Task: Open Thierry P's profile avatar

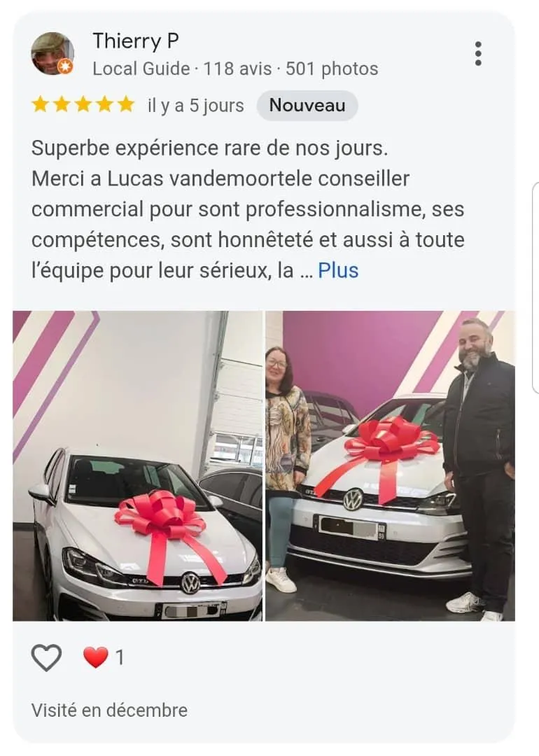Action: click(x=52, y=53)
